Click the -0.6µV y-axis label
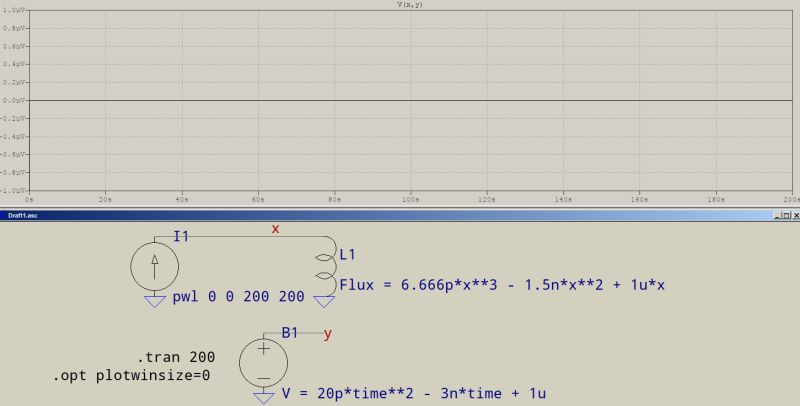The image size is (800, 406). 12,154
